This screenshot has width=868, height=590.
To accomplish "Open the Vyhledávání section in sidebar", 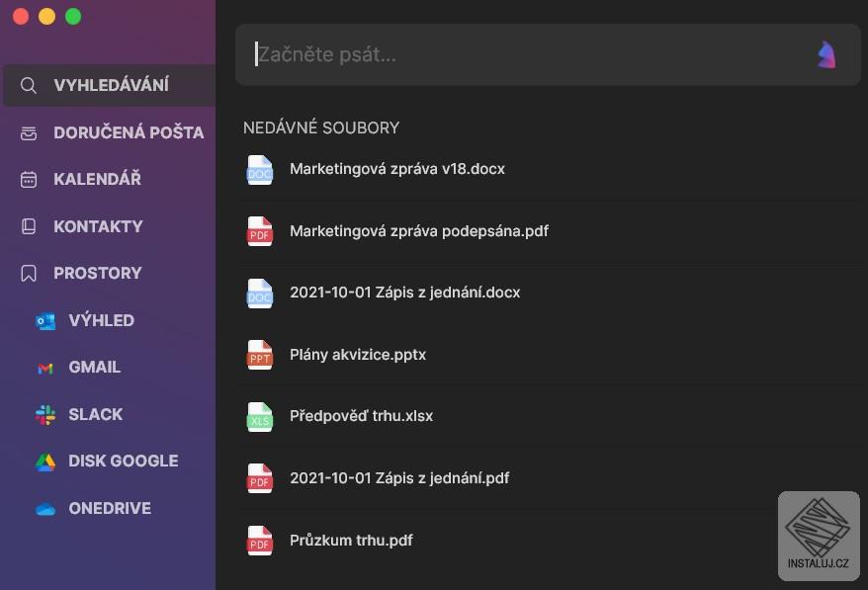I will [110, 85].
